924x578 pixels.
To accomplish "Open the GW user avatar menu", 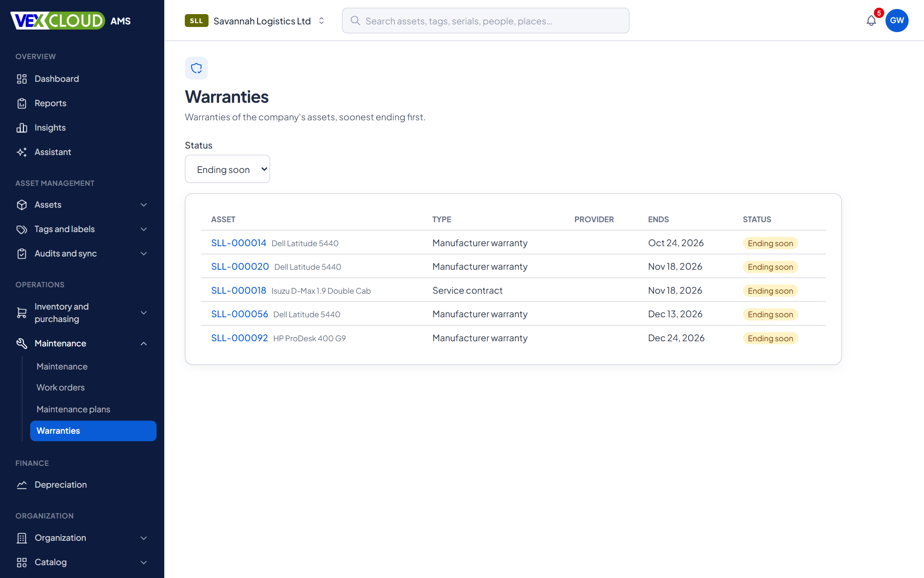I will (x=897, y=21).
